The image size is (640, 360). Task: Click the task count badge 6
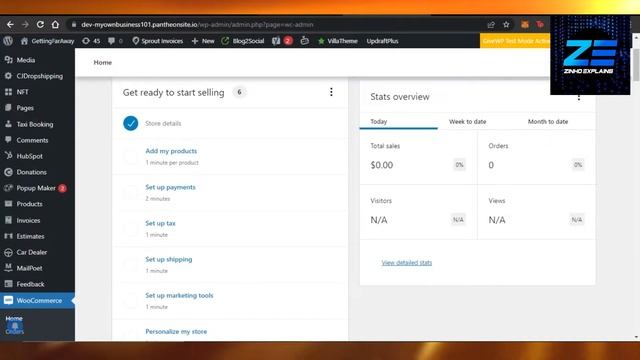[239, 92]
